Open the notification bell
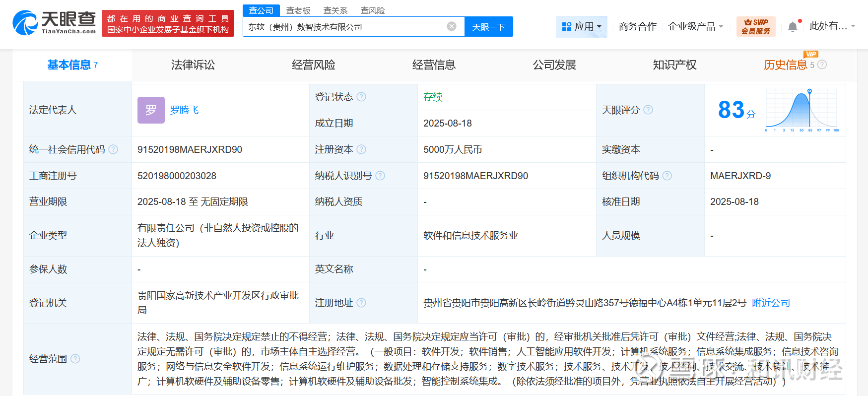This screenshot has width=868, height=396. [x=793, y=26]
